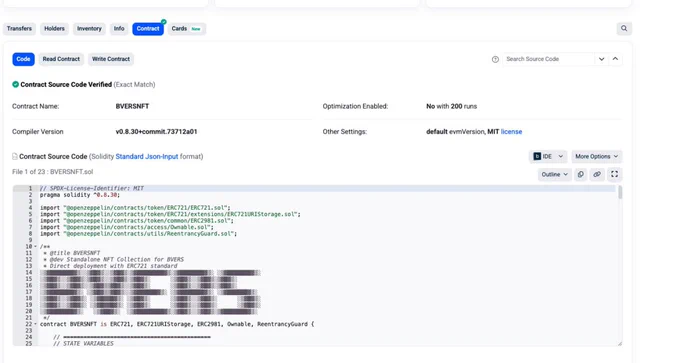
Task: Click the resize handle of code editor
Action: pos(620,343)
